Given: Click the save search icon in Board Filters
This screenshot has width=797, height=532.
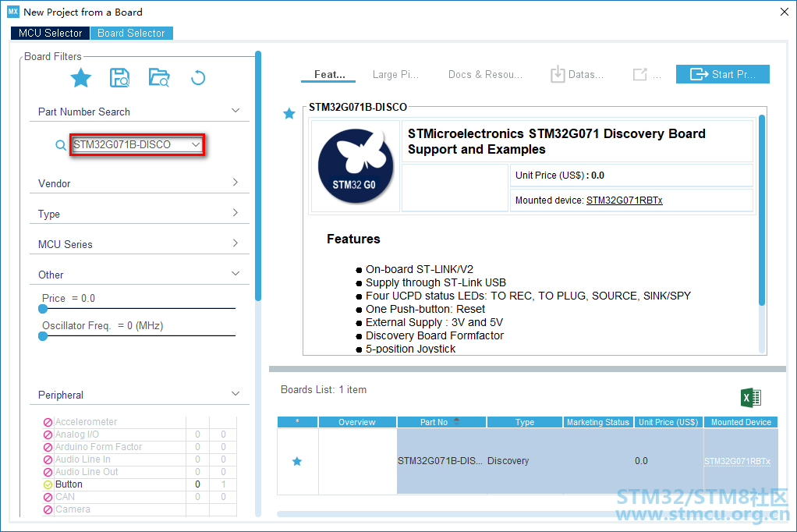Looking at the screenshot, I should pyautogui.click(x=119, y=78).
